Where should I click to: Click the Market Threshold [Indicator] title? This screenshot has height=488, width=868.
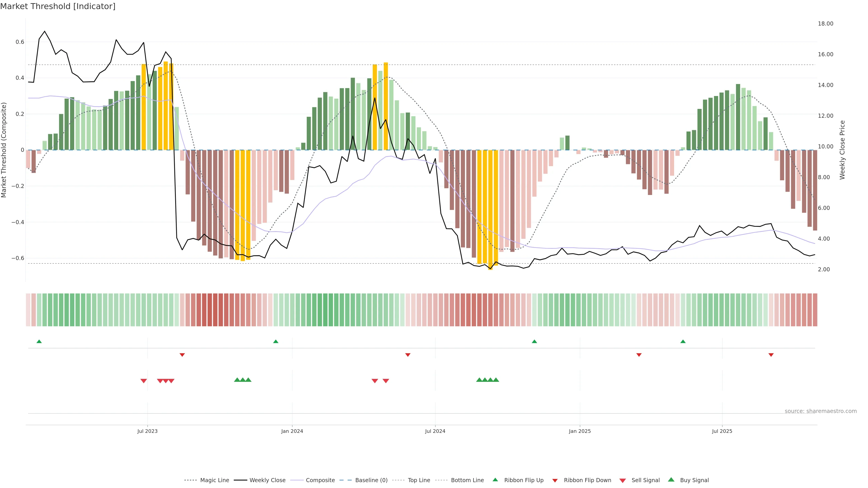58,6
